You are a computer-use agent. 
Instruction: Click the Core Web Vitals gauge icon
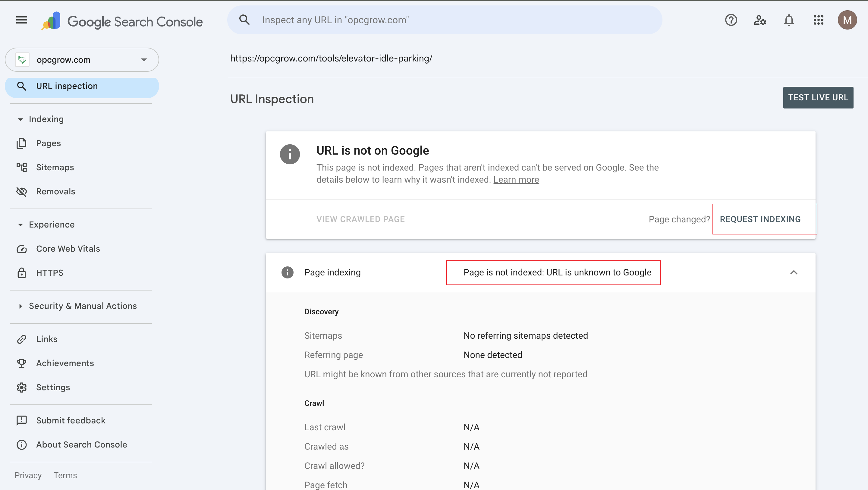[x=22, y=249]
